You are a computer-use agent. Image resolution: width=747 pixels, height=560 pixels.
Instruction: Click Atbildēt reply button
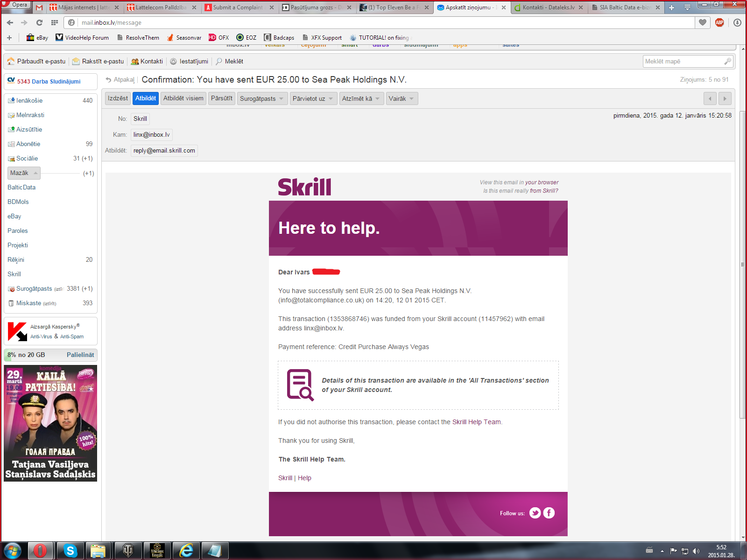[x=146, y=98]
